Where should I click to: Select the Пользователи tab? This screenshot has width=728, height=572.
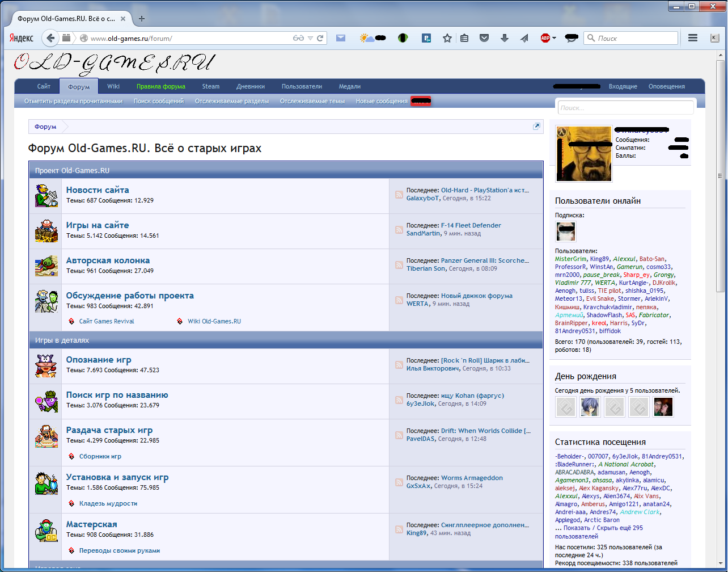pos(302,86)
